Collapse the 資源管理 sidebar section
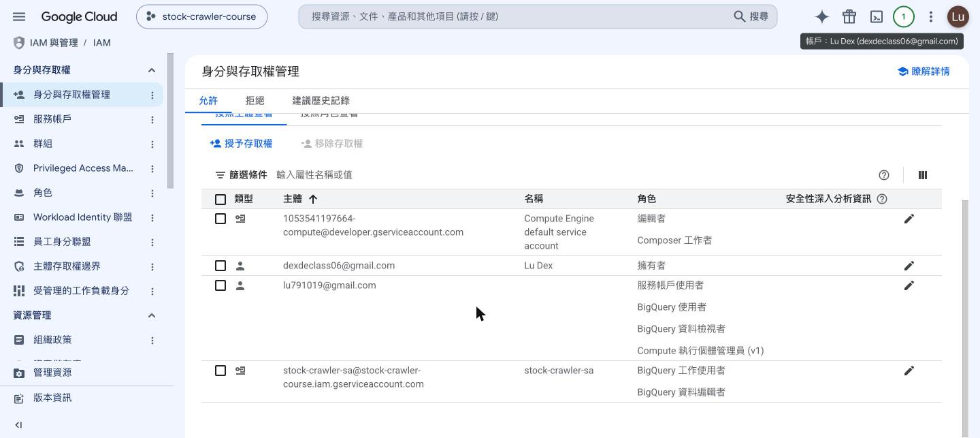The image size is (980, 438). tap(152, 315)
